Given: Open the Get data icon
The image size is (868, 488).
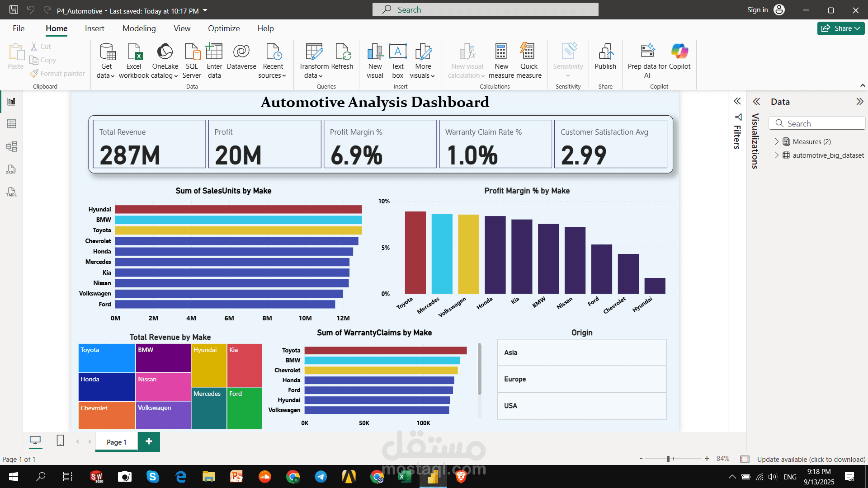Looking at the screenshot, I should (107, 52).
